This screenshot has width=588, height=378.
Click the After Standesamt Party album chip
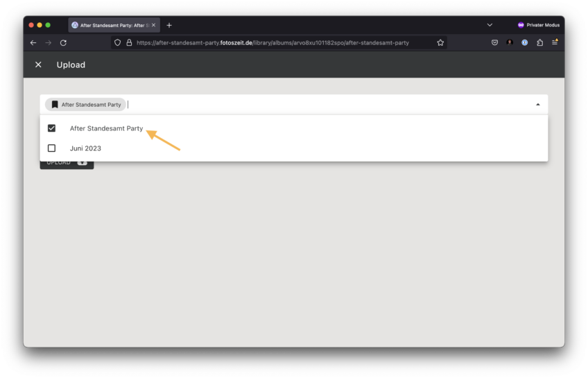click(x=86, y=105)
